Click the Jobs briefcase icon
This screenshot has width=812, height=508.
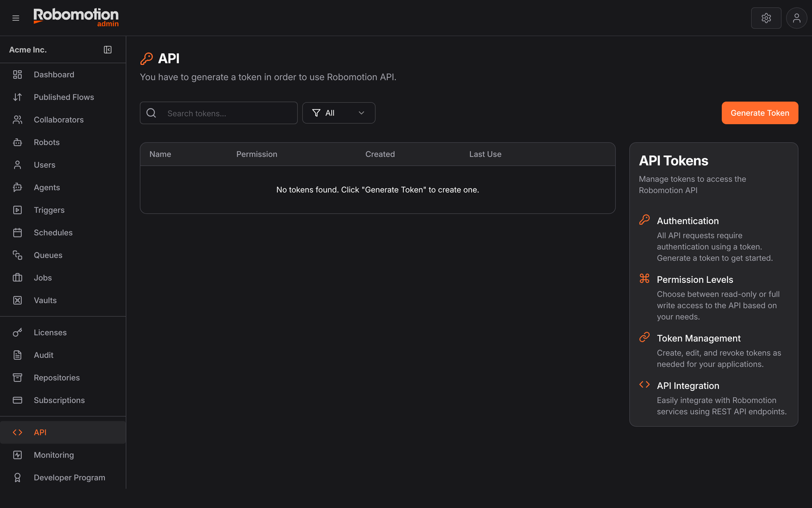pos(17,278)
